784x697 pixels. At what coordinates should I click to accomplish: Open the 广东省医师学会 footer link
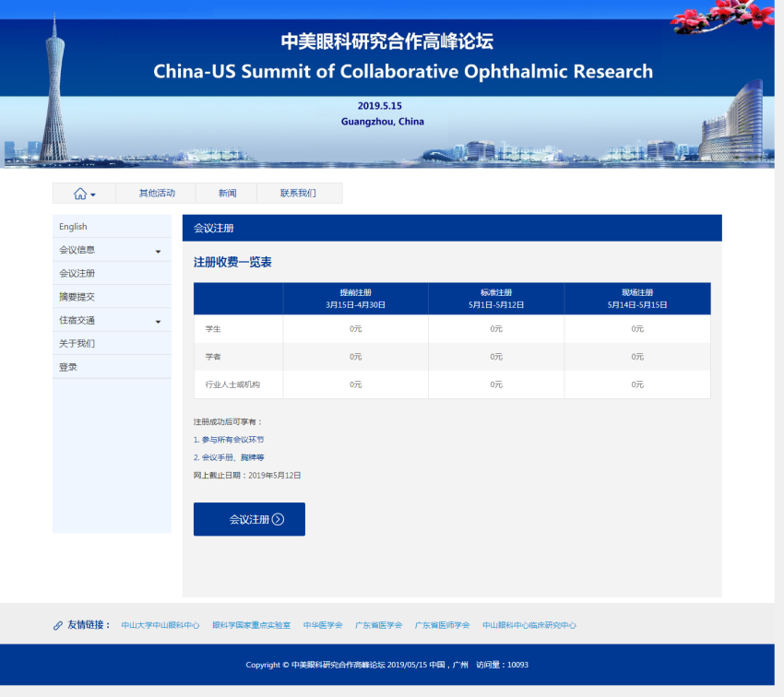click(442, 625)
